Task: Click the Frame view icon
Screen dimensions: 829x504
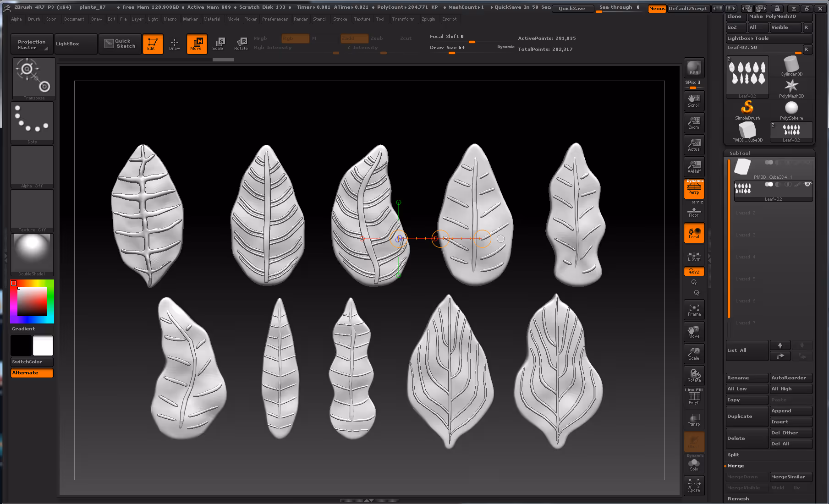Action: 694,310
